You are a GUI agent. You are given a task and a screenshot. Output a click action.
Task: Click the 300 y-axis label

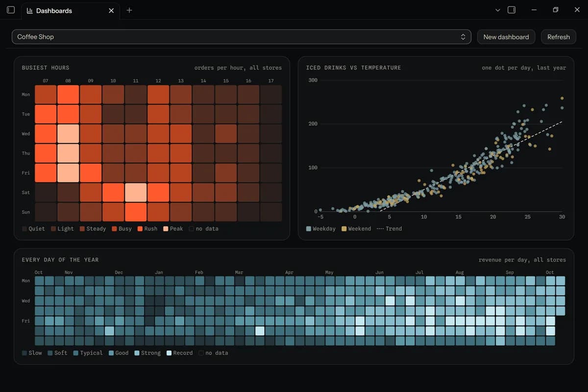pos(313,80)
